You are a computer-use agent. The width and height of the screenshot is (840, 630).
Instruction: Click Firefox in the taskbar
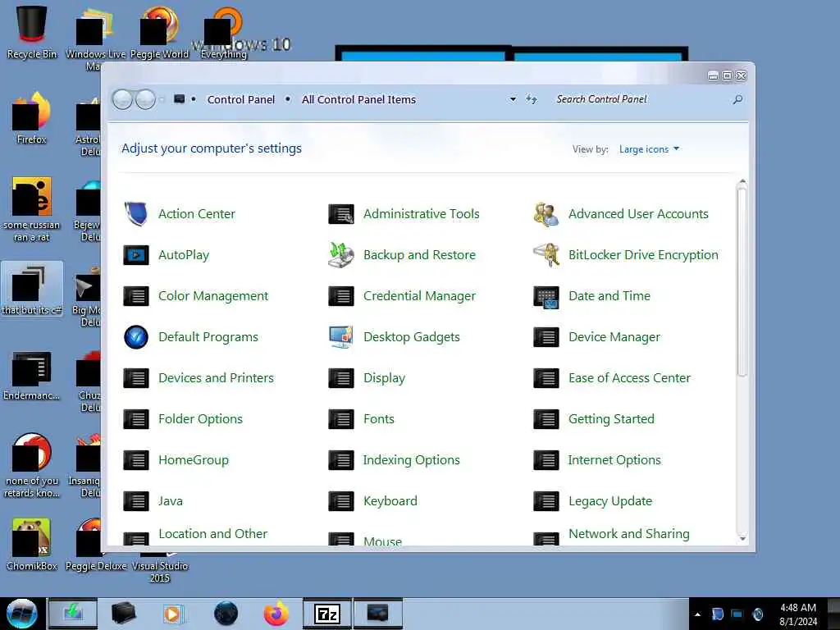pyautogui.click(x=276, y=614)
